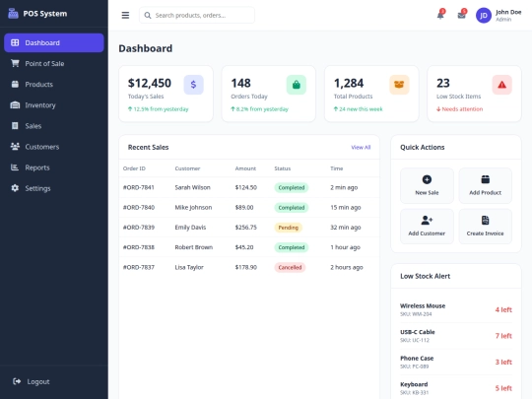Open Settings from the sidebar
Viewport: 532px width, 399px height.
[x=54, y=188]
